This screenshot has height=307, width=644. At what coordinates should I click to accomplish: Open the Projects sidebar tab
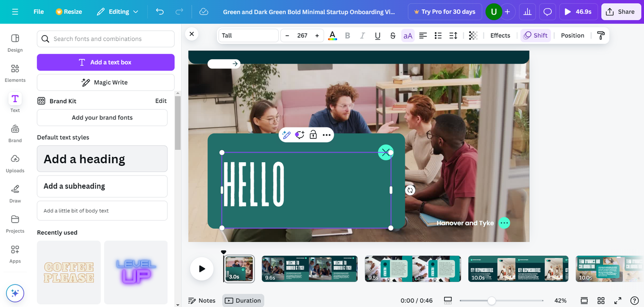coord(15,224)
